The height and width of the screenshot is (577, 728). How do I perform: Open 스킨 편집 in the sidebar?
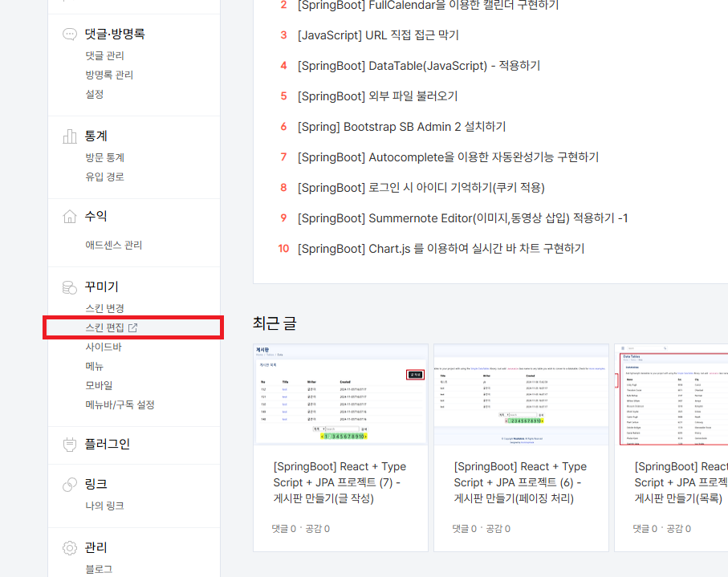pos(105,327)
